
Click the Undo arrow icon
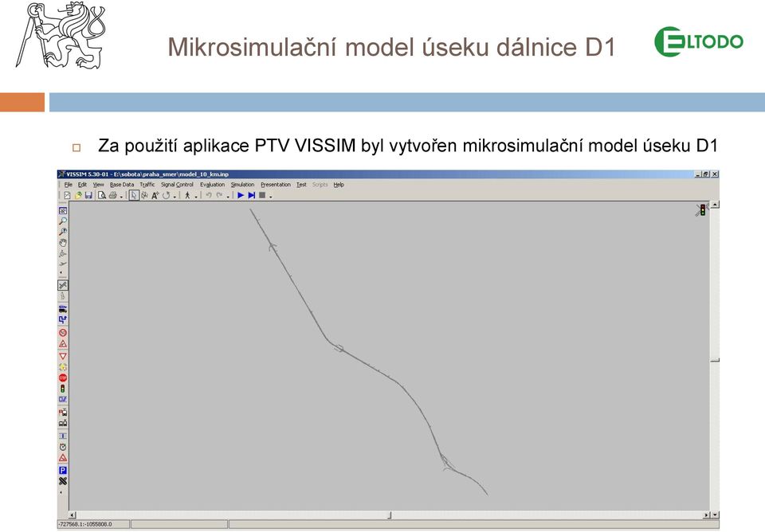(x=209, y=196)
